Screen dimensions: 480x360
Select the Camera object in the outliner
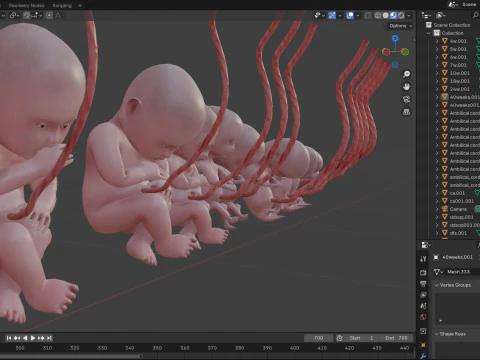pyautogui.click(x=458, y=209)
